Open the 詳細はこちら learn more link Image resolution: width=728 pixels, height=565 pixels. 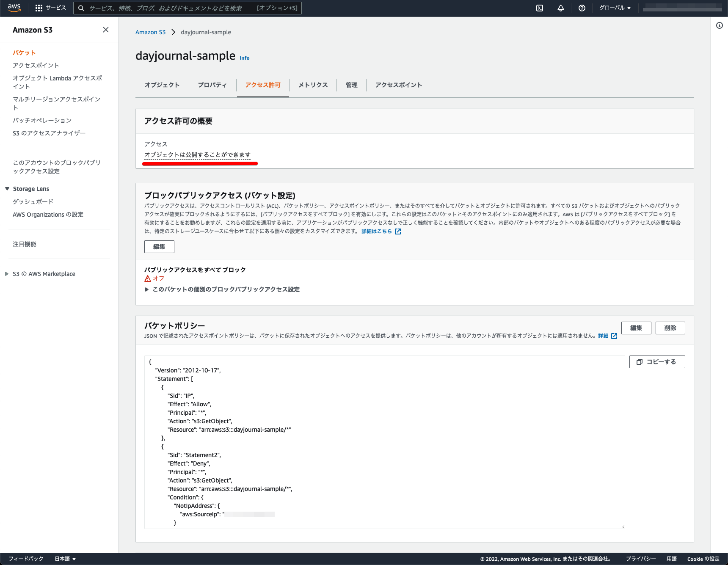[377, 232]
